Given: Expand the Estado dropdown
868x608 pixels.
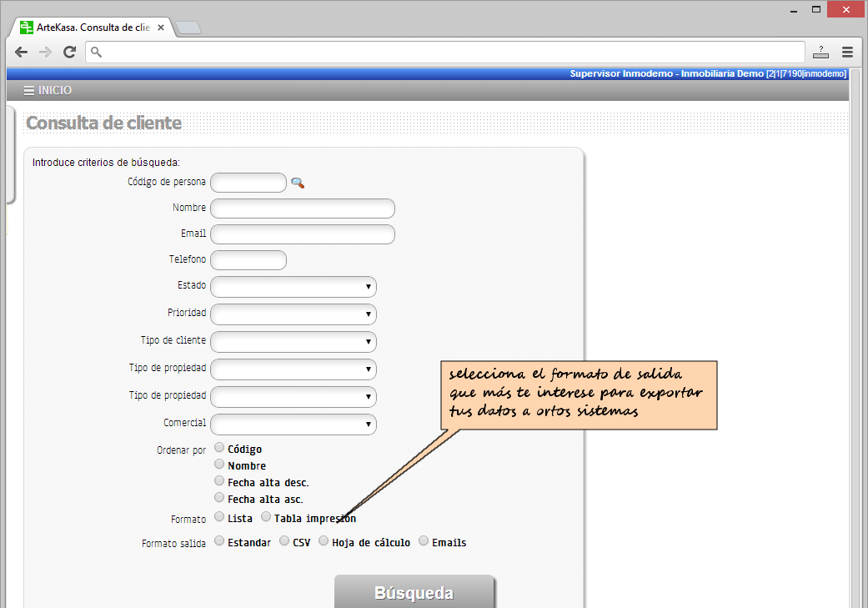Looking at the screenshot, I should (x=294, y=287).
